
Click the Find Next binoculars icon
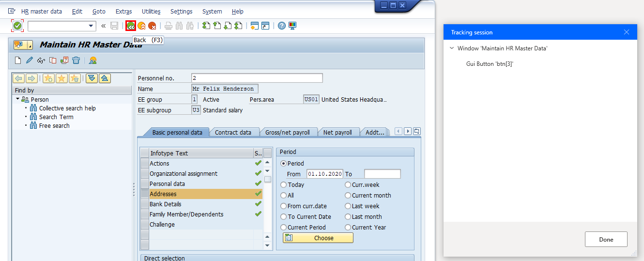point(190,26)
